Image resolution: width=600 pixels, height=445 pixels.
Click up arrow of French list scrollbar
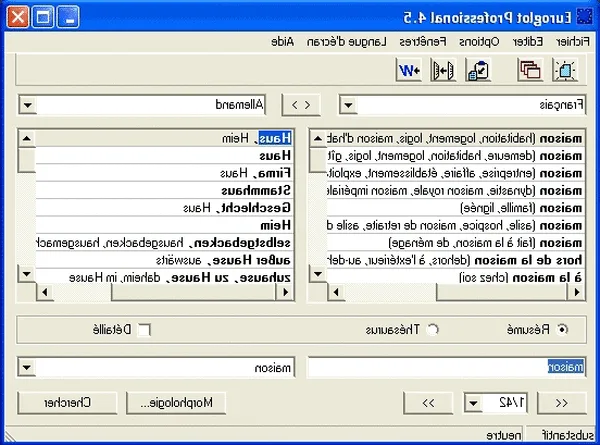pos(318,138)
